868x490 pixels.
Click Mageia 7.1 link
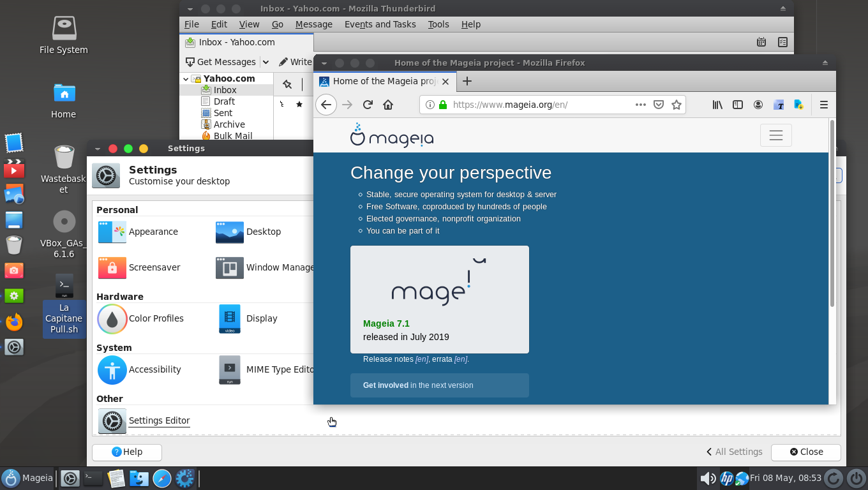click(386, 323)
